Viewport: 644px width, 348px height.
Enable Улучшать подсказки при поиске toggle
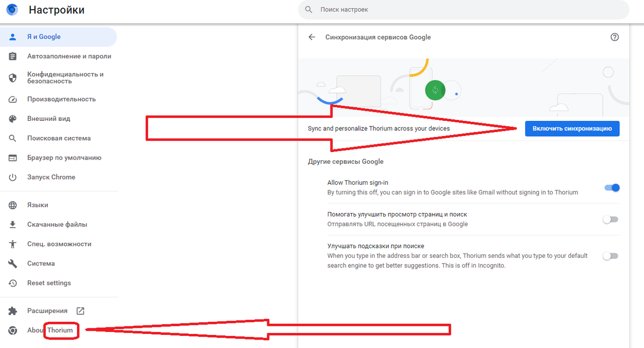coord(610,256)
